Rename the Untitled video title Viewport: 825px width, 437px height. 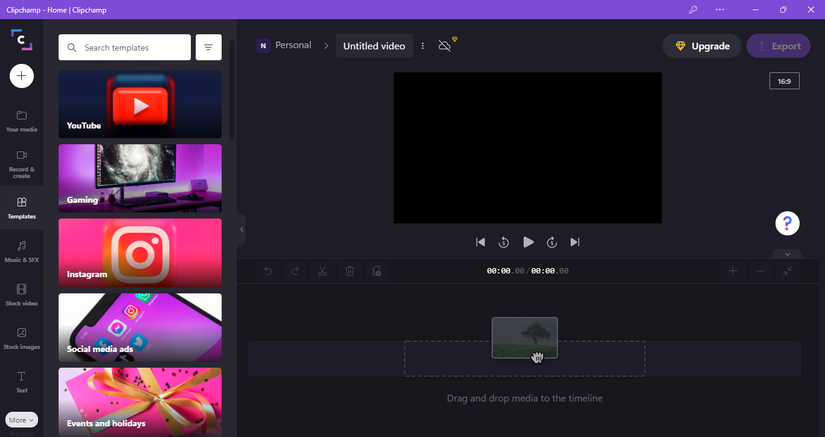pyautogui.click(x=373, y=46)
